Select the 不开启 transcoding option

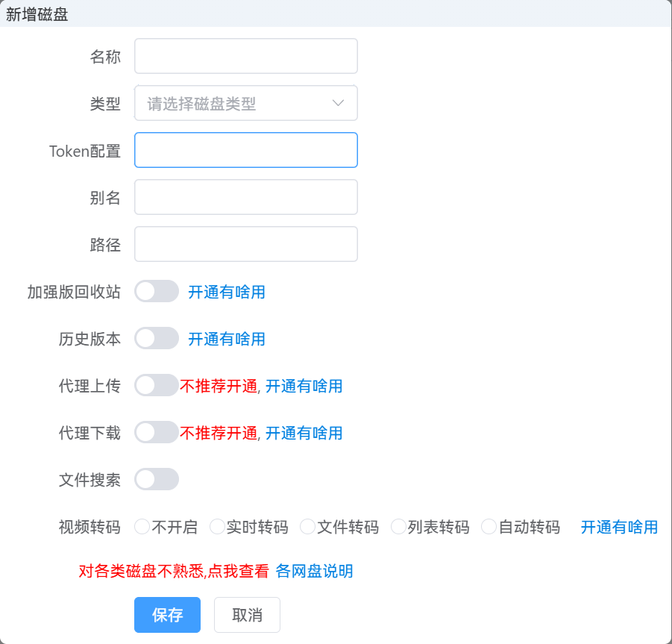(x=142, y=526)
